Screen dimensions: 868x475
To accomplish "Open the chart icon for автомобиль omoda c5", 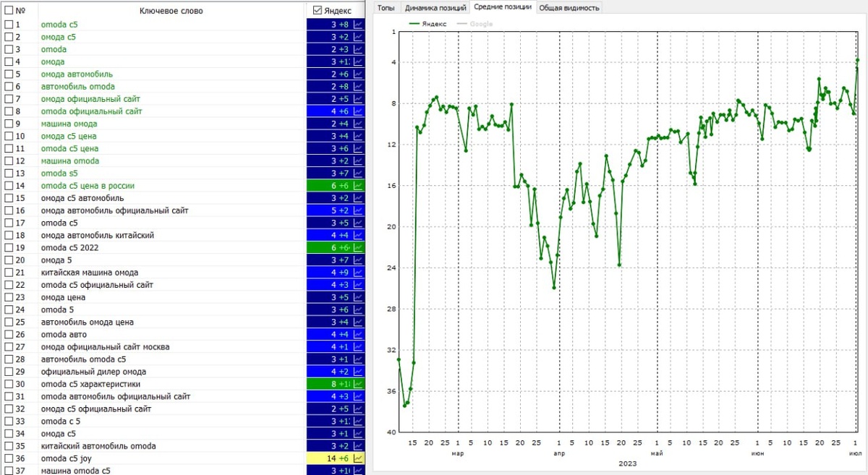I will tap(358, 359).
